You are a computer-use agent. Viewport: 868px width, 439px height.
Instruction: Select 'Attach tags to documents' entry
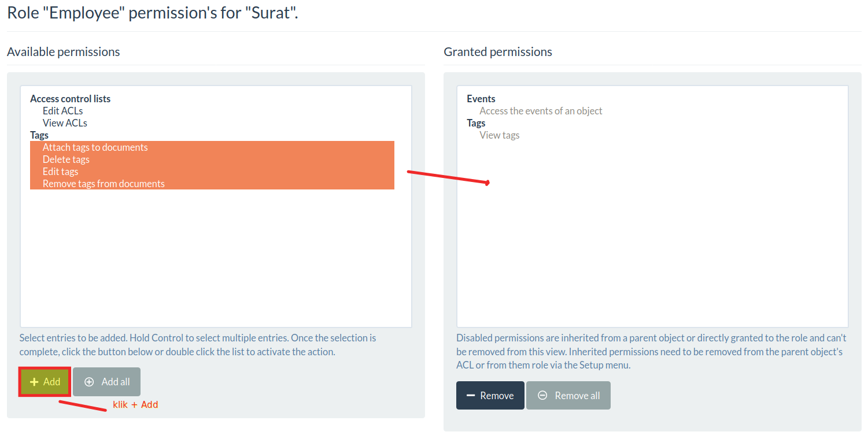pos(212,147)
